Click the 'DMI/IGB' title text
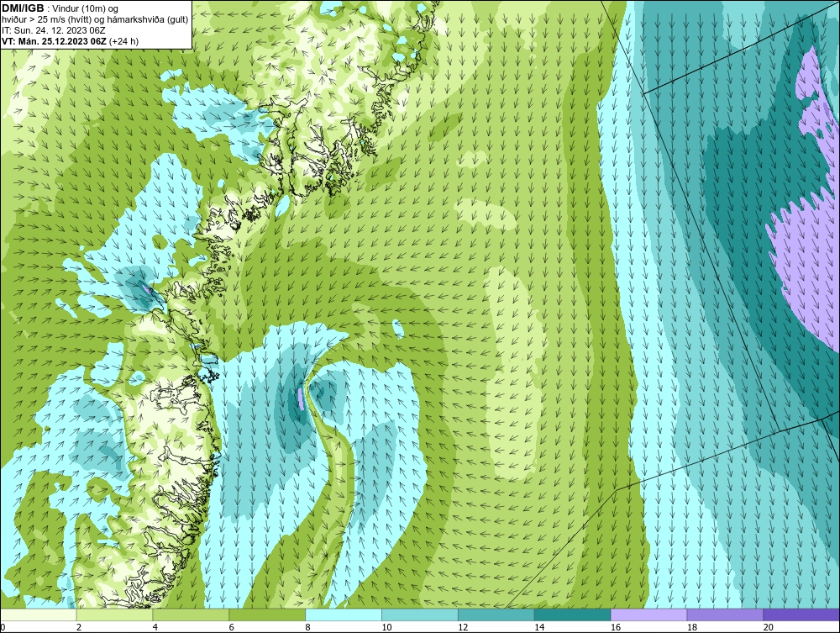Viewport: 840px width, 633px height. click(23, 8)
